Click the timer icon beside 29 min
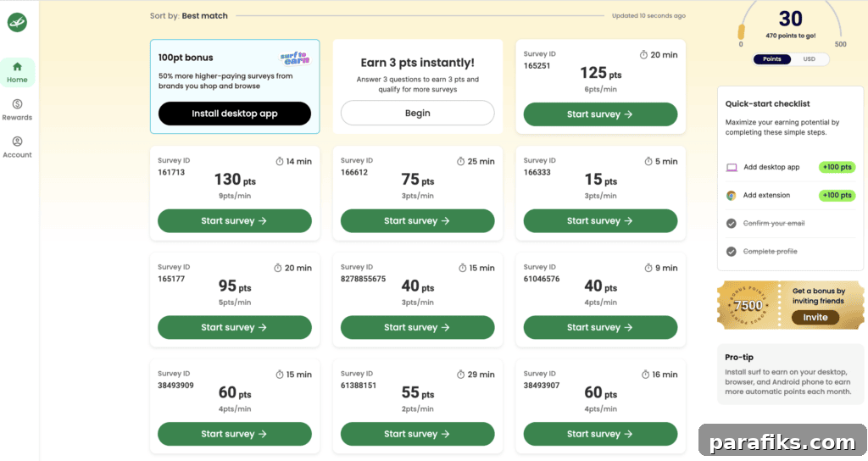Image resolution: width=868 pixels, height=461 pixels. click(x=460, y=375)
